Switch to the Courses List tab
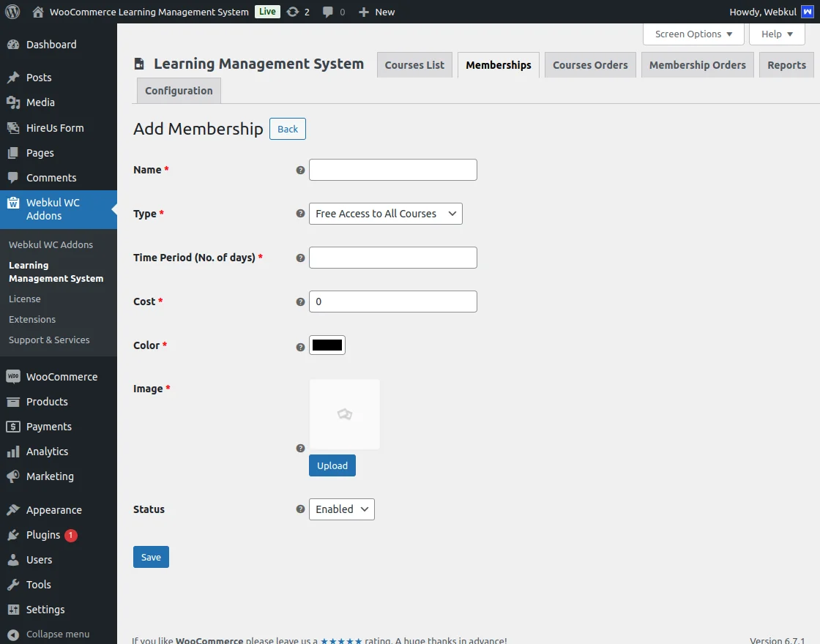Viewport: 820px width, 644px height. click(414, 64)
